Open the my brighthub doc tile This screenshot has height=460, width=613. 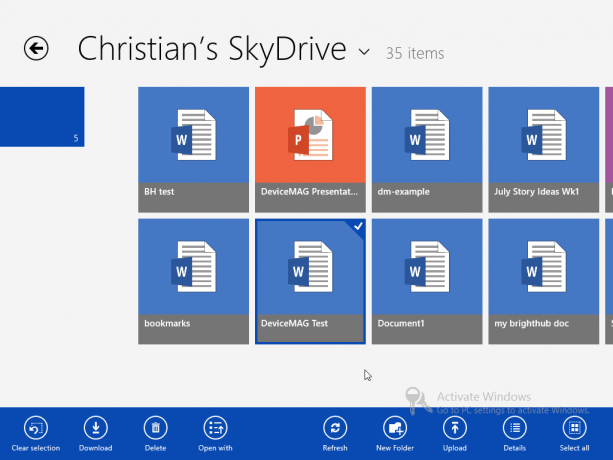pyautogui.click(x=543, y=281)
